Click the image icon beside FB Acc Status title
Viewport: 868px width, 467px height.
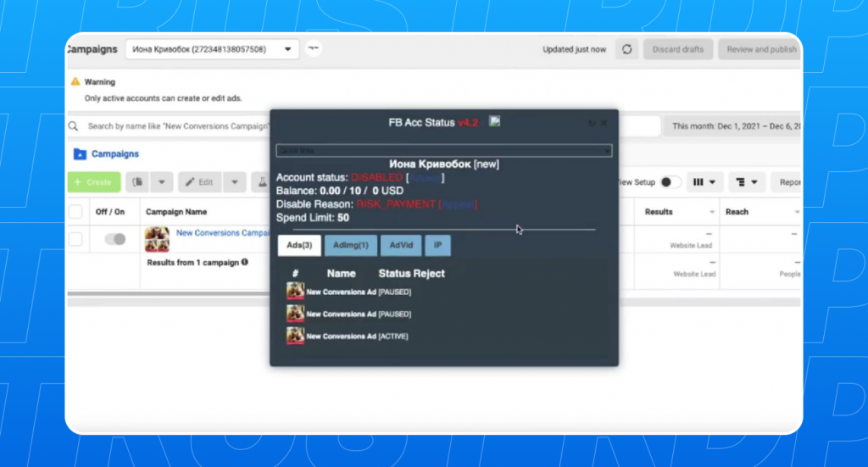click(x=494, y=121)
